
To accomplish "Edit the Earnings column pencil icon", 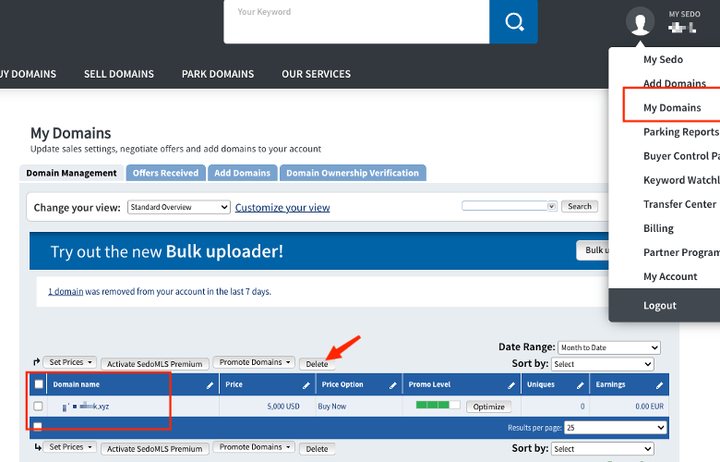I will 659,385.
